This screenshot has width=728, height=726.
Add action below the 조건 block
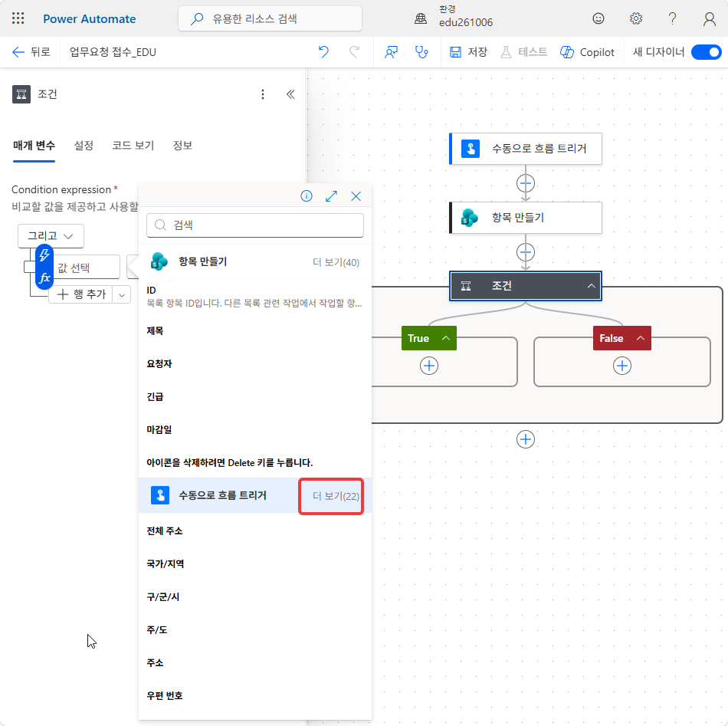pyautogui.click(x=526, y=439)
